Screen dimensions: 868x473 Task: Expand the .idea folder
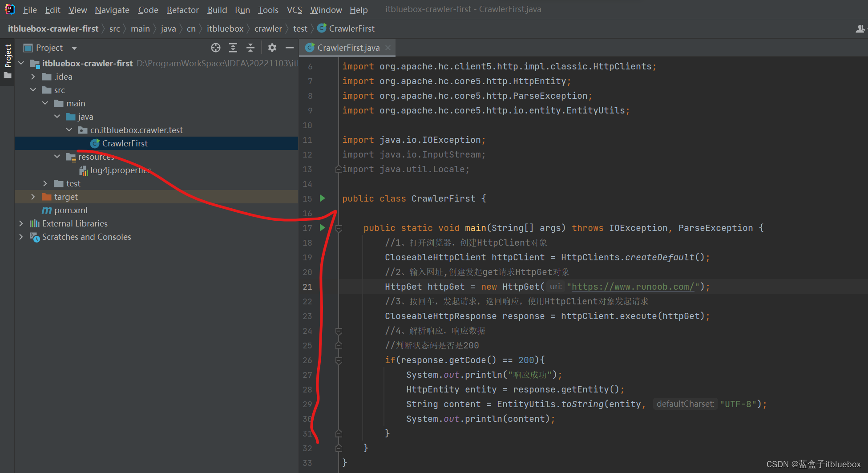33,77
